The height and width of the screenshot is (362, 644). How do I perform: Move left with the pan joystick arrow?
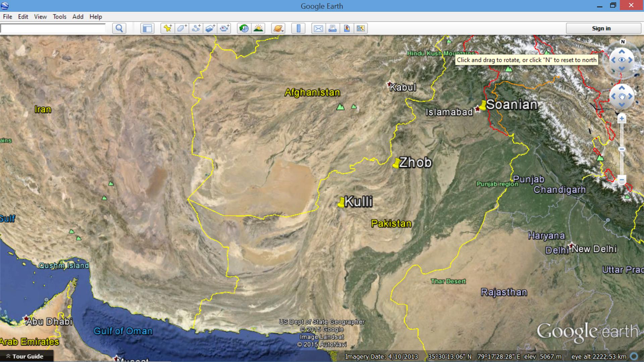click(613, 96)
